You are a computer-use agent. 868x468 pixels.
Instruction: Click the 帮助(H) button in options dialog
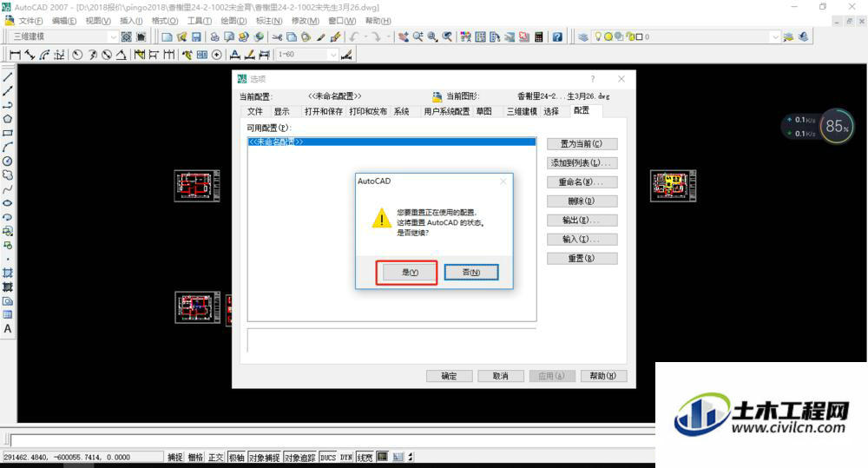click(603, 376)
